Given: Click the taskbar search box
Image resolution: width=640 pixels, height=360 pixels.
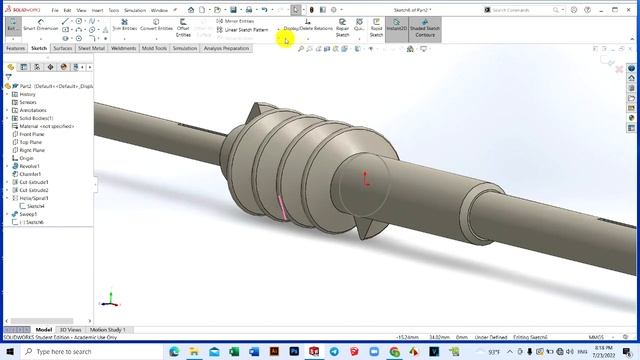Looking at the screenshot, I should [x=91, y=351].
